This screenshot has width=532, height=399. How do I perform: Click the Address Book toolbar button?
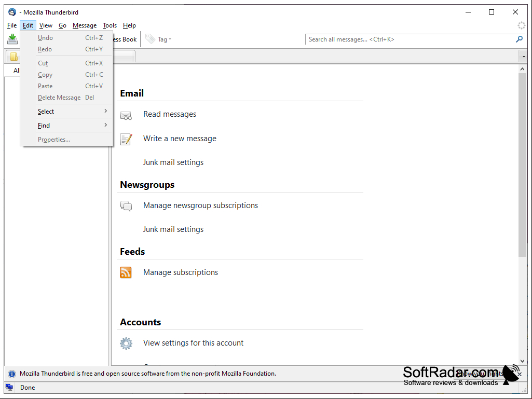pos(125,39)
